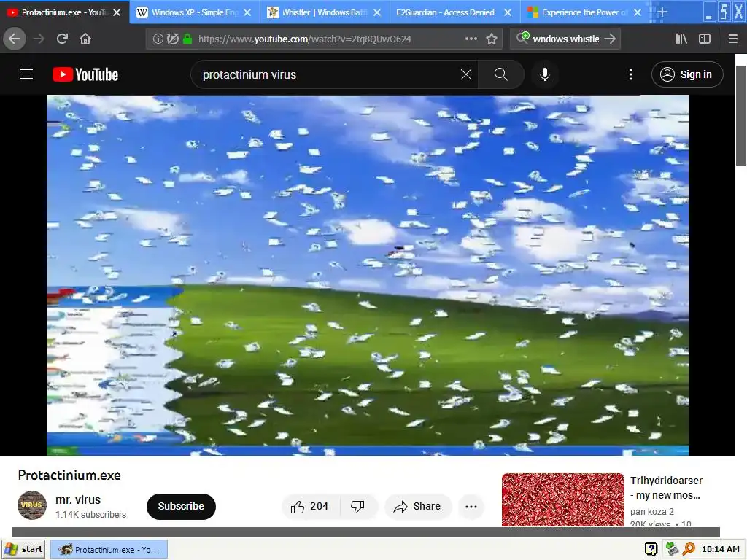Image resolution: width=747 pixels, height=560 pixels.
Task: Go to YouTube home via logo
Action: click(85, 74)
